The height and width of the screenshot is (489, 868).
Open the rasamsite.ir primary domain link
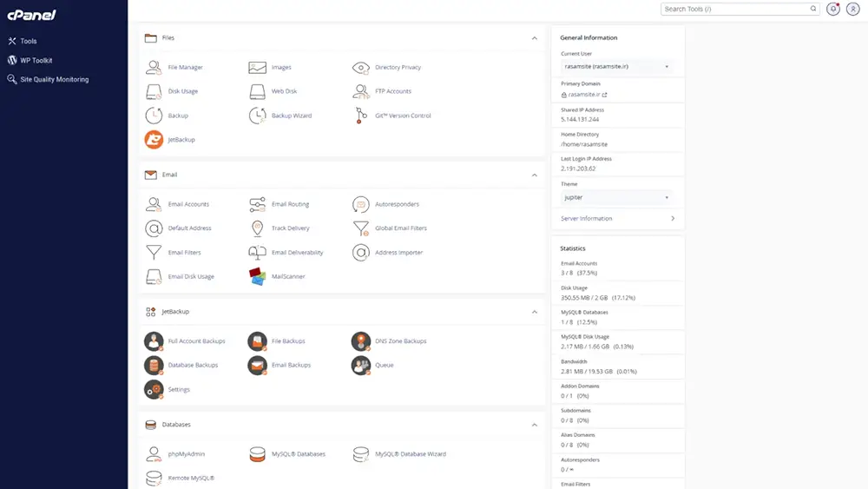pyautogui.click(x=584, y=95)
